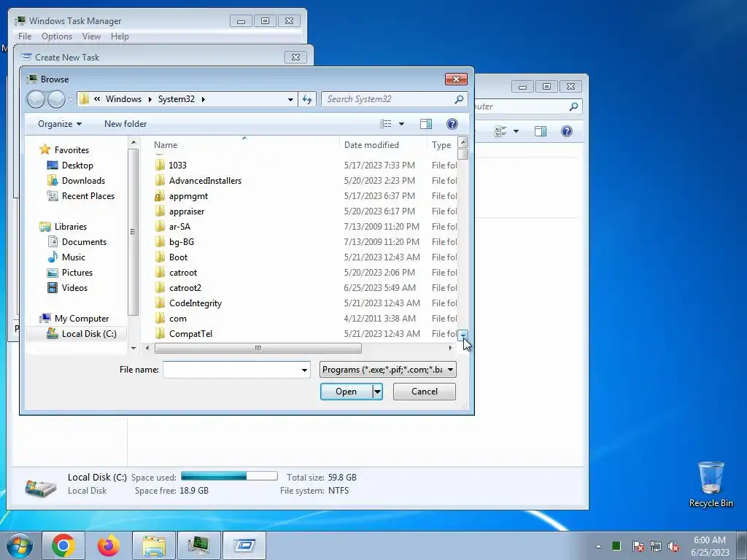Select the 1033 folder
The width and height of the screenshot is (747, 560).
(178, 166)
